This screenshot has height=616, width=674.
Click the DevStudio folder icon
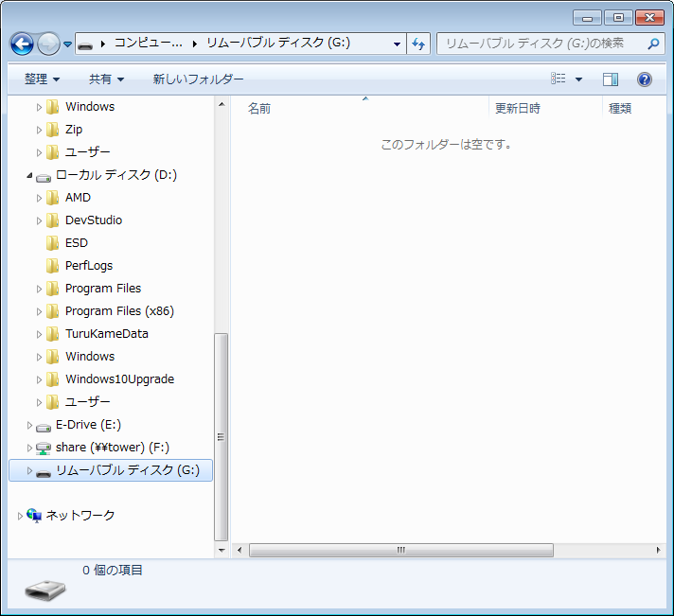pyautogui.click(x=52, y=220)
